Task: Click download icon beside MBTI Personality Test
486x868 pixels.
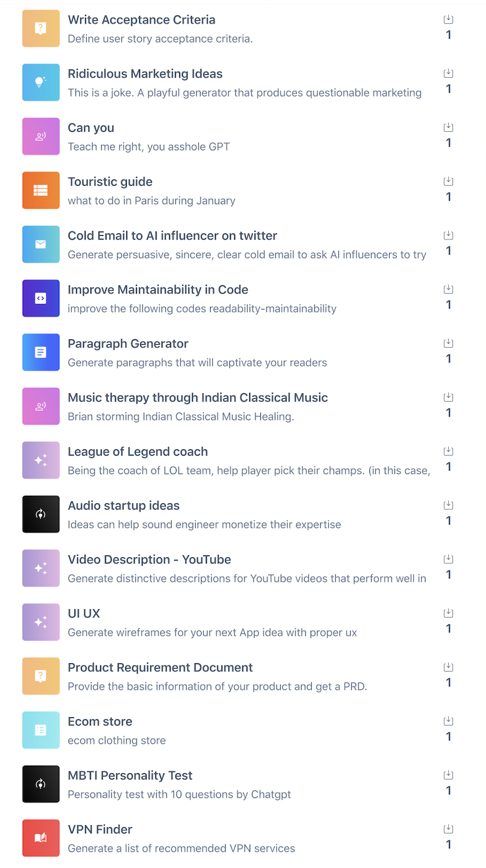Action: coord(448,775)
